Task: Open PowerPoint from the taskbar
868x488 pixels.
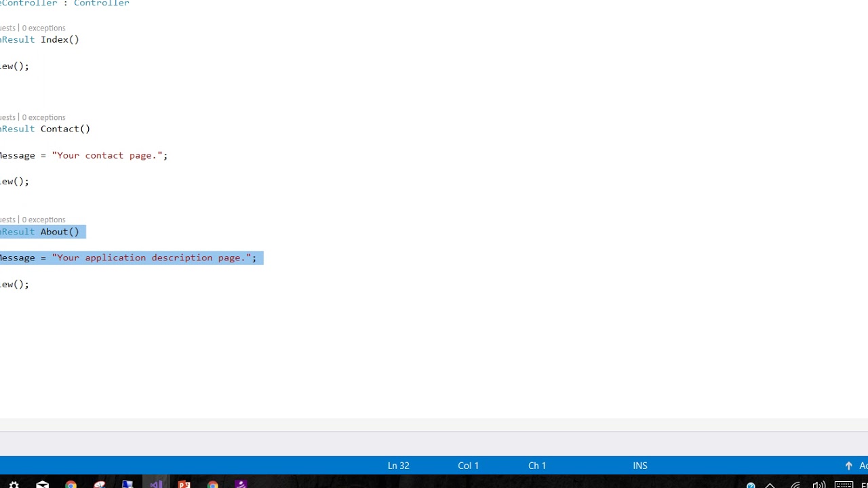Action: pos(184,484)
